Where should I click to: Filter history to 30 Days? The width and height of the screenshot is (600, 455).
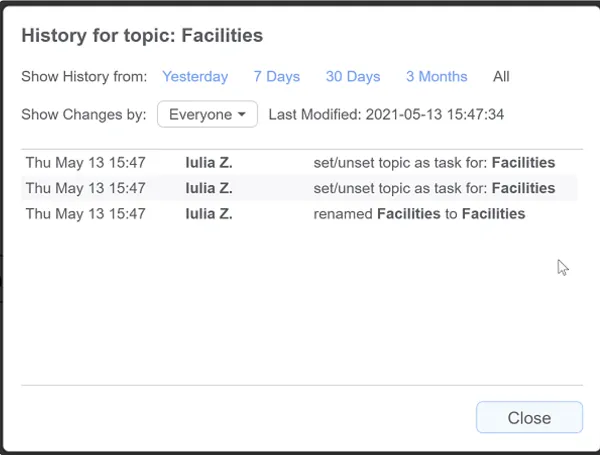coord(353,77)
